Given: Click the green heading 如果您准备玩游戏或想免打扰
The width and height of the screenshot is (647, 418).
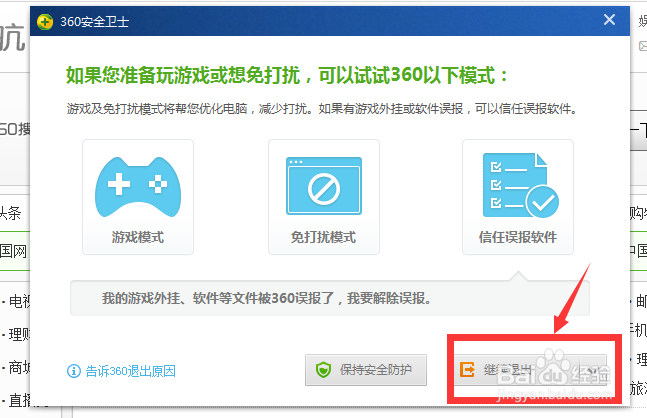Looking at the screenshot, I should 183,76.
